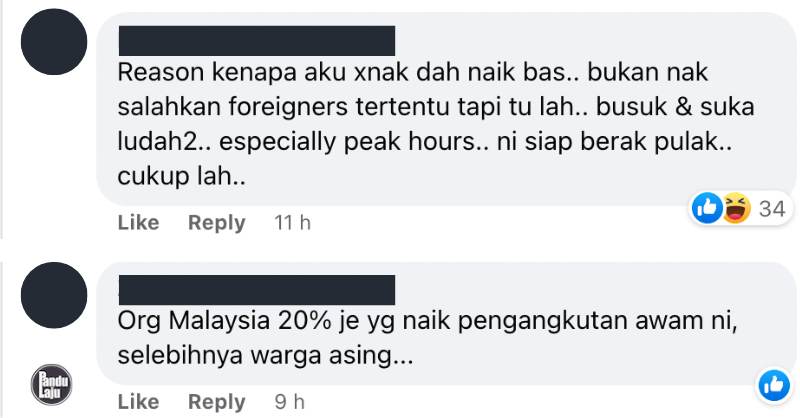The image size is (800, 418).
Task: Click the Pandu Laju logo badge
Action: 52,384
